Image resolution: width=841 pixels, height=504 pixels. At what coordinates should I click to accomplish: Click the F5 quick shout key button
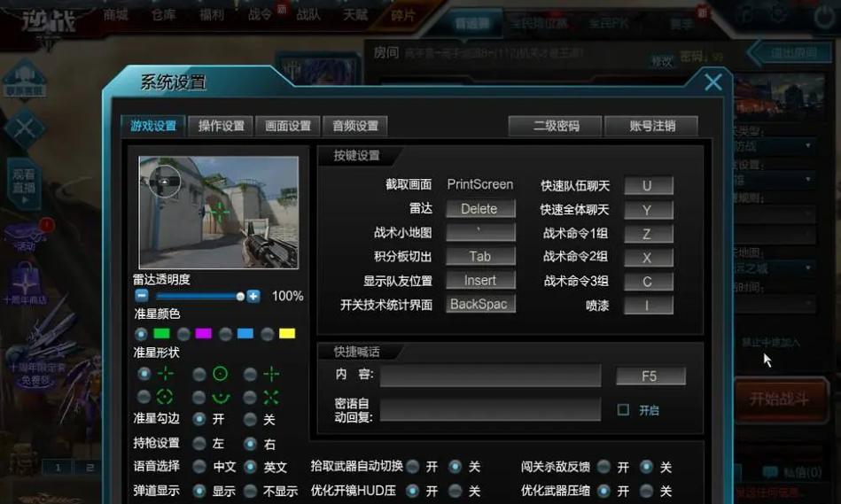tap(650, 376)
